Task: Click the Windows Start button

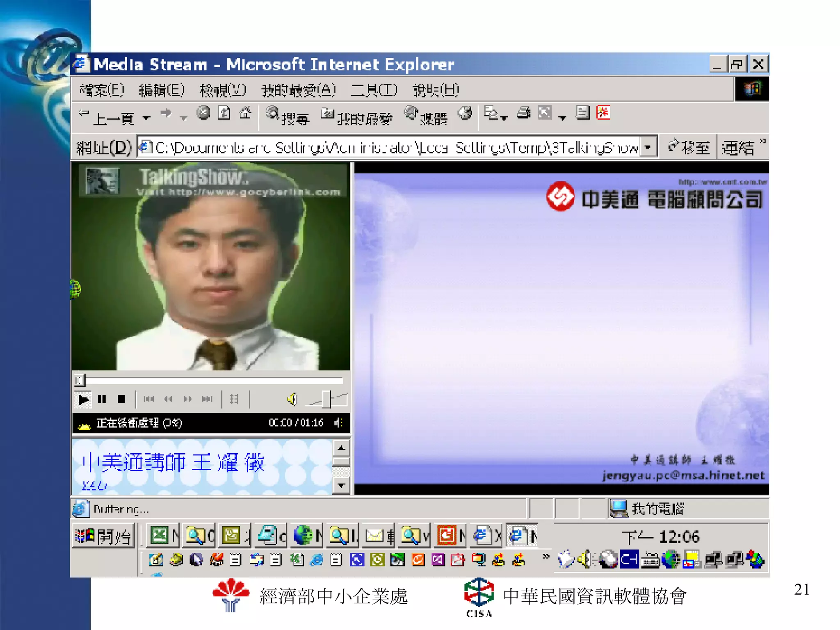Action: point(103,536)
